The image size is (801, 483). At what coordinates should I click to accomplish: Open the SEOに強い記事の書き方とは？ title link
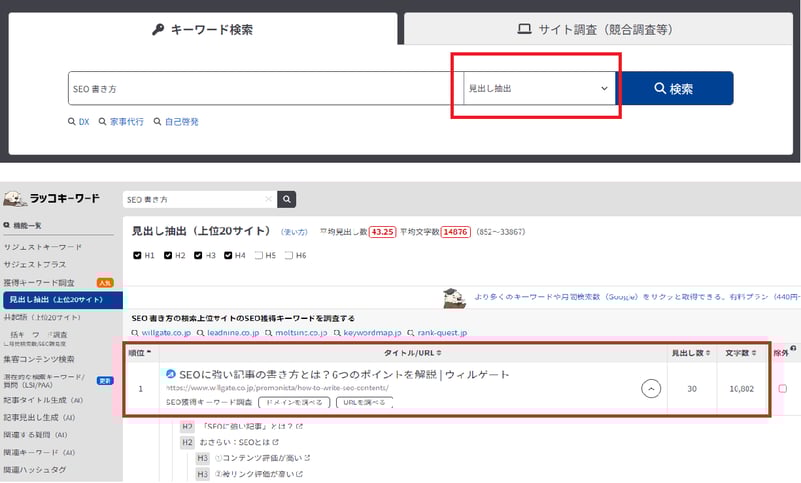click(344, 375)
